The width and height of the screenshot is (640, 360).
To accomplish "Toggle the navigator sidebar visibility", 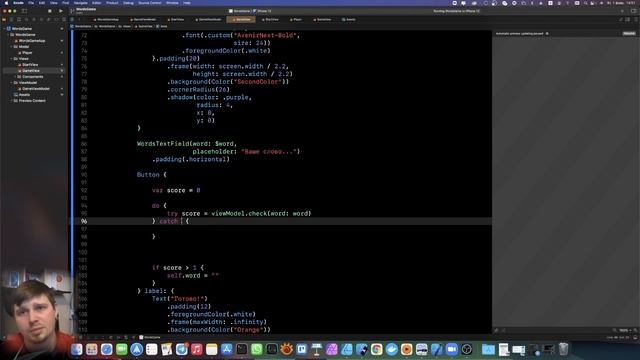I will [24, 11].
